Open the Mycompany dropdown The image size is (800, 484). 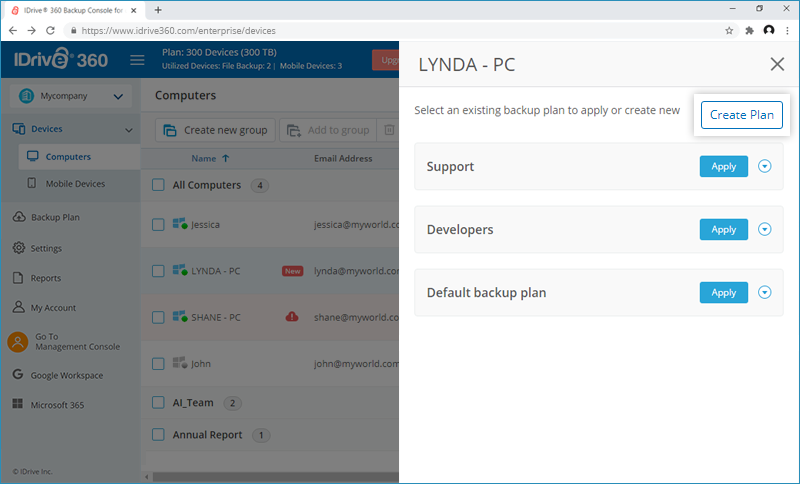click(x=71, y=96)
